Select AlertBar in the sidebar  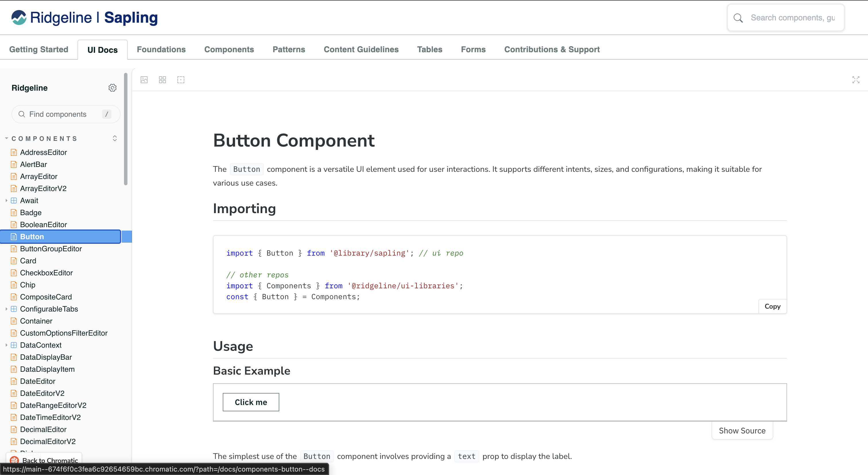pyautogui.click(x=33, y=165)
